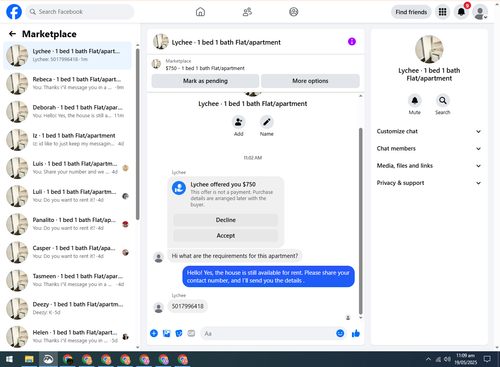
Task: Open Rebeca conversation in the list
Action: pos(67,83)
